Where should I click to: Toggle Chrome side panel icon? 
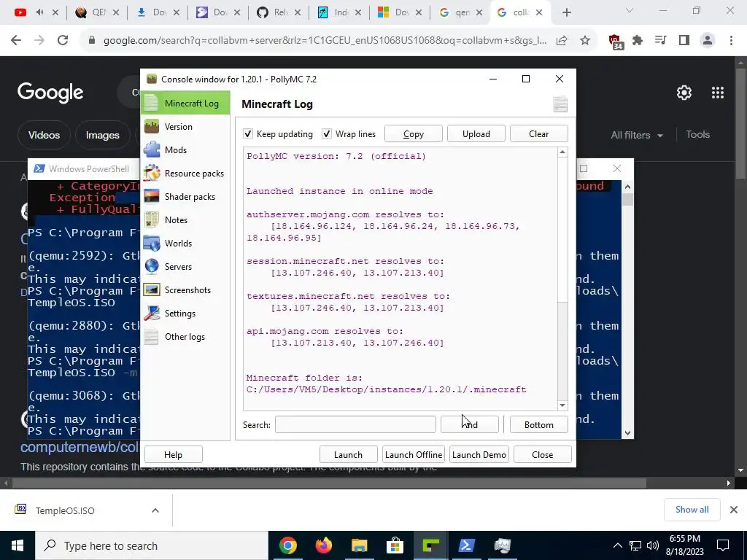(684, 41)
